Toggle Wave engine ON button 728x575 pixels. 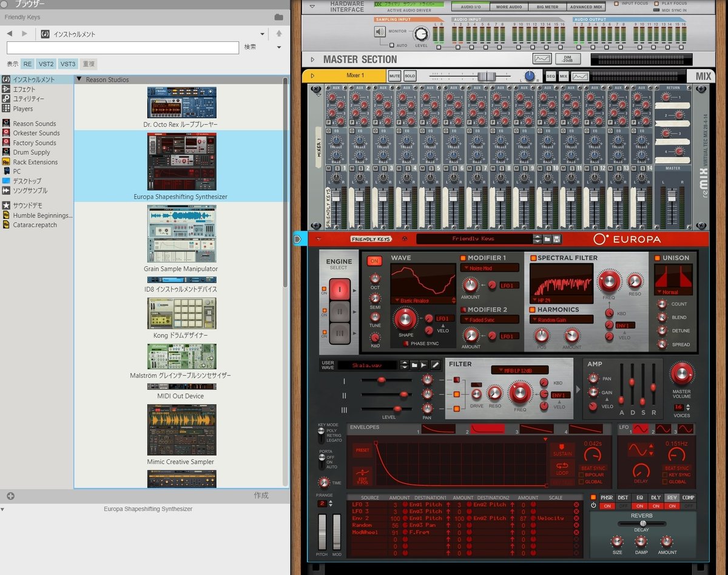374,261
